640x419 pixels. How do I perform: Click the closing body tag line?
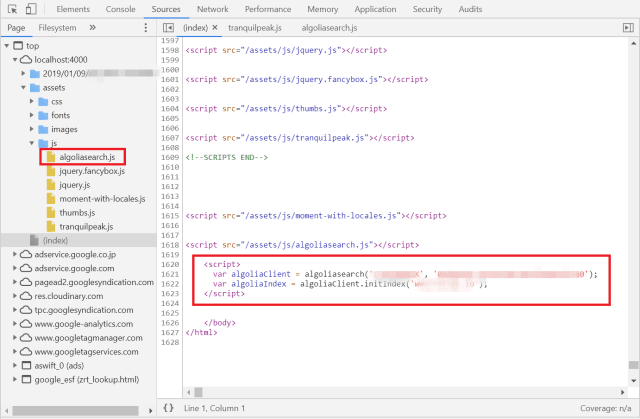[x=220, y=323]
